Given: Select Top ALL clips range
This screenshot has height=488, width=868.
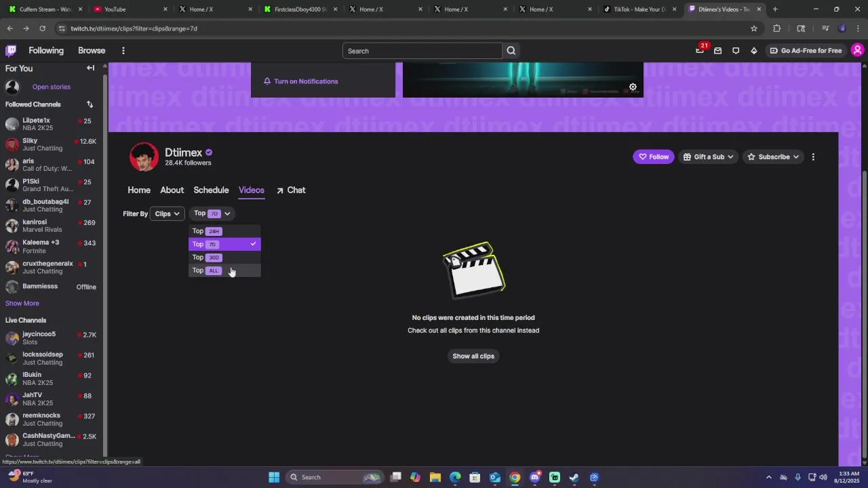Looking at the screenshot, I should click(x=224, y=270).
